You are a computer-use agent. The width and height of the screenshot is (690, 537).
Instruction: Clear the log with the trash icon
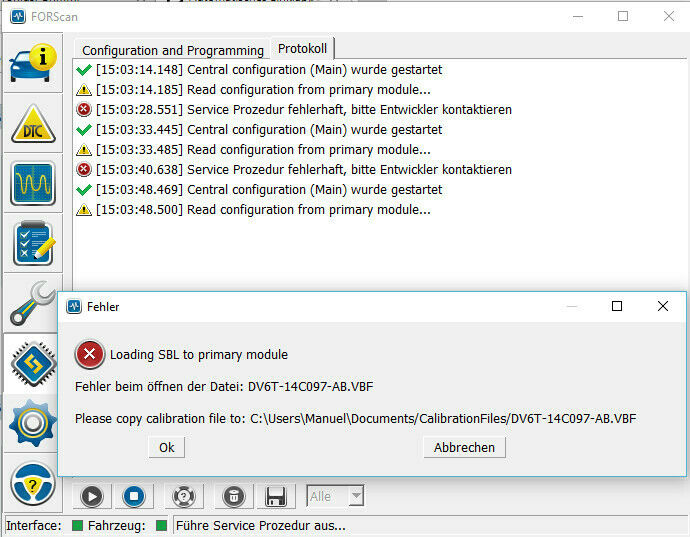pyautogui.click(x=234, y=497)
